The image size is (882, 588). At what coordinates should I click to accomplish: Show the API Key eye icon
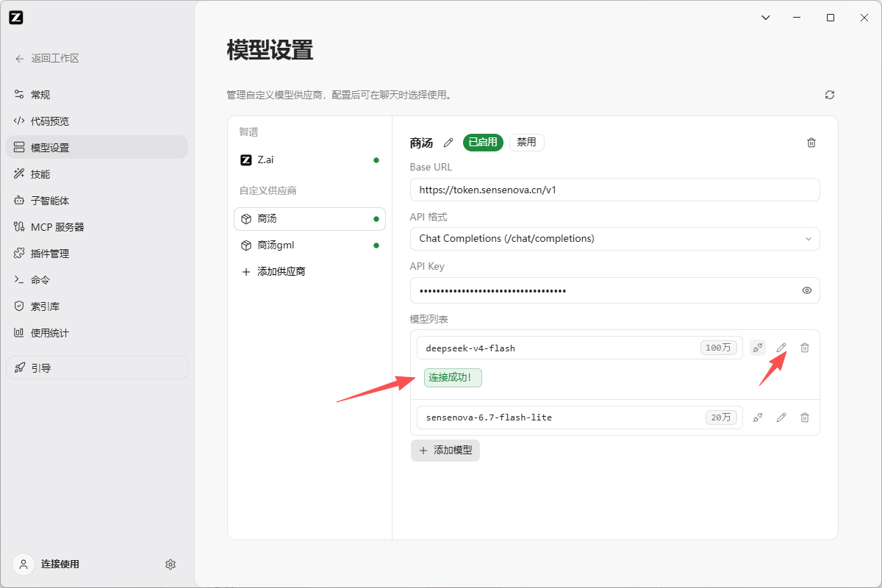807,290
